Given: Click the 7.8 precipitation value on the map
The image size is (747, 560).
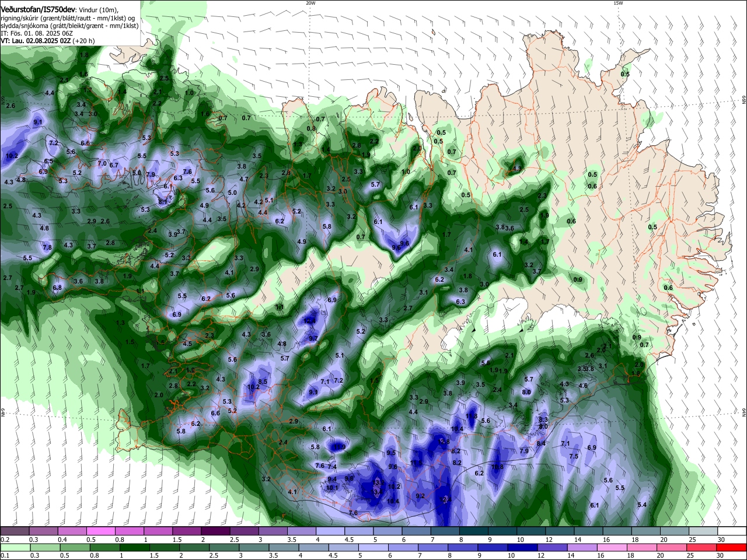Looking at the screenshot, I should click(47, 247).
